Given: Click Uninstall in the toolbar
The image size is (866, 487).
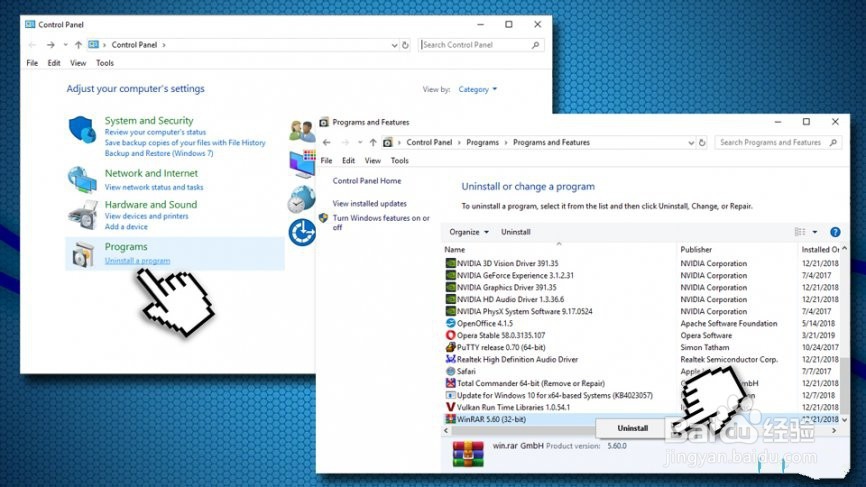Looking at the screenshot, I should (515, 232).
